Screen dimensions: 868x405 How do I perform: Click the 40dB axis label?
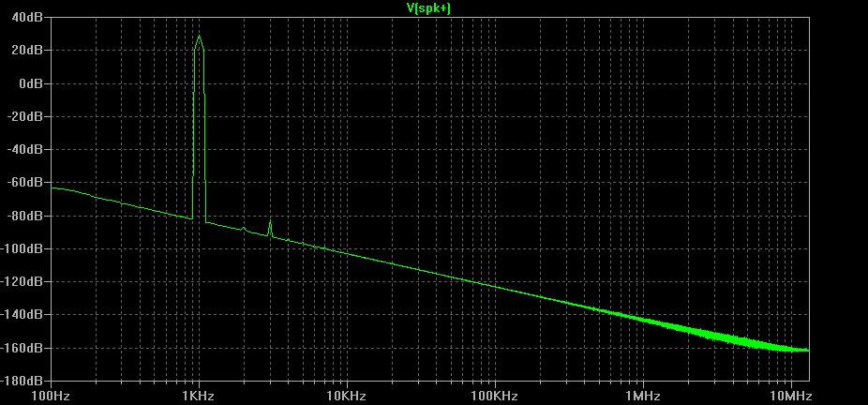26,17
